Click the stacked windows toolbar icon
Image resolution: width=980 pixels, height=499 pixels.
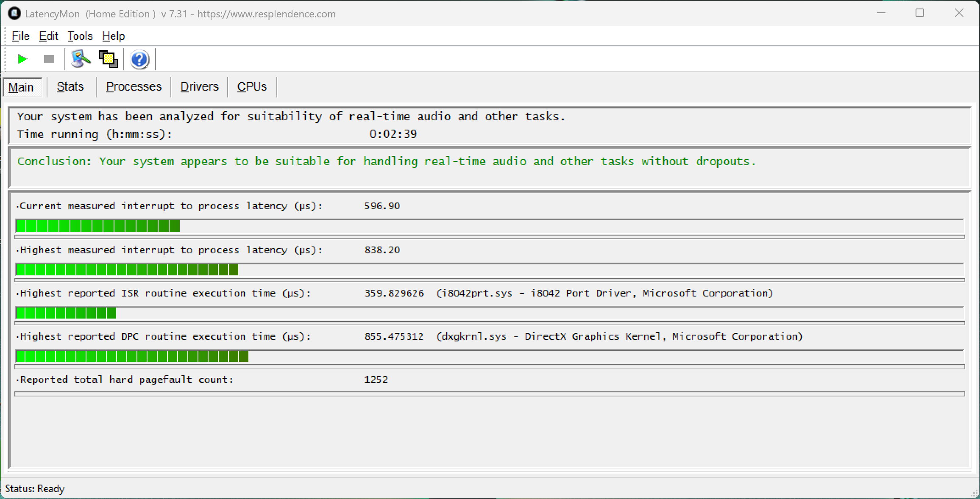tap(108, 59)
